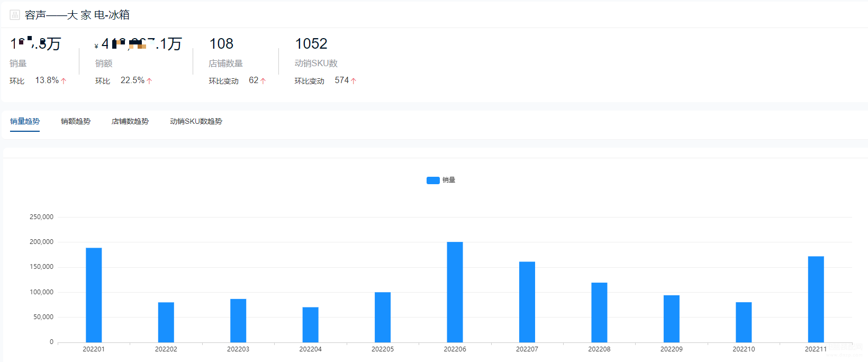This screenshot has width=868, height=362.
Task: Click the 202205 x-axis label
Action: (x=383, y=349)
